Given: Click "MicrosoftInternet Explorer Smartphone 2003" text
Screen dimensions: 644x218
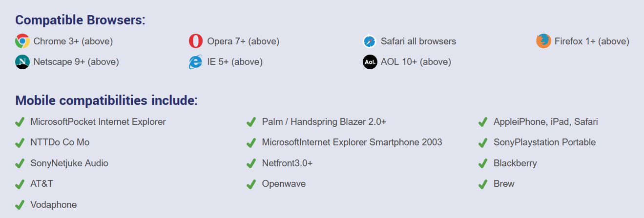Looking at the screenshot, I should (352, 142).
